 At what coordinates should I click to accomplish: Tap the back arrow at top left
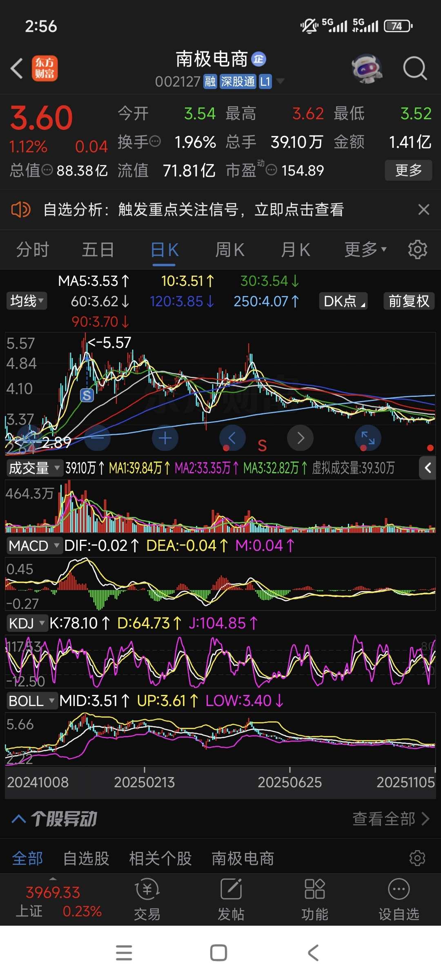click(16, 68)
